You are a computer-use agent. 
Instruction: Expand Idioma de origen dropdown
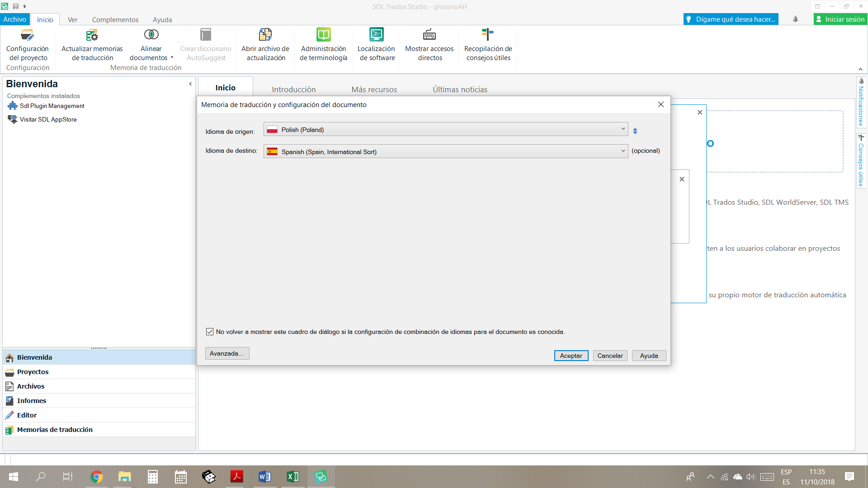(623, 129)
